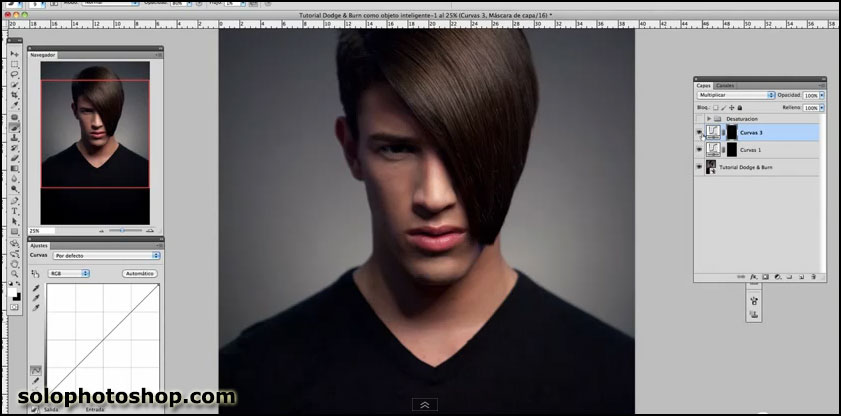Toggle lock transparent pixels

[x=715, y=108]
